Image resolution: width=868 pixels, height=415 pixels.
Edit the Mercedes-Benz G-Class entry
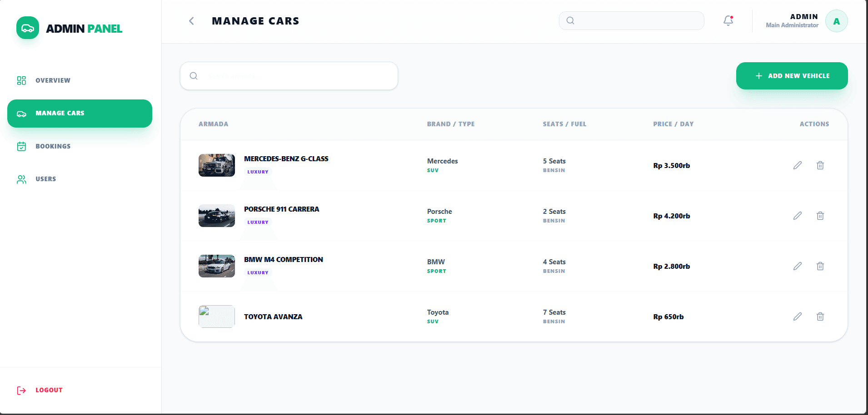[x=798, y=165]
